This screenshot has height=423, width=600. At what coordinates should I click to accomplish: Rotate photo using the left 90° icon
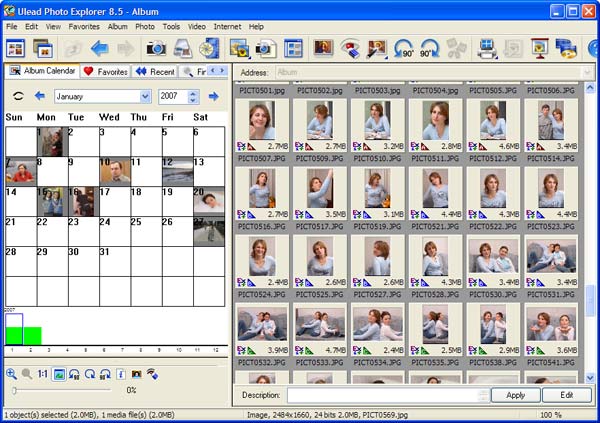tap(403, 49)
